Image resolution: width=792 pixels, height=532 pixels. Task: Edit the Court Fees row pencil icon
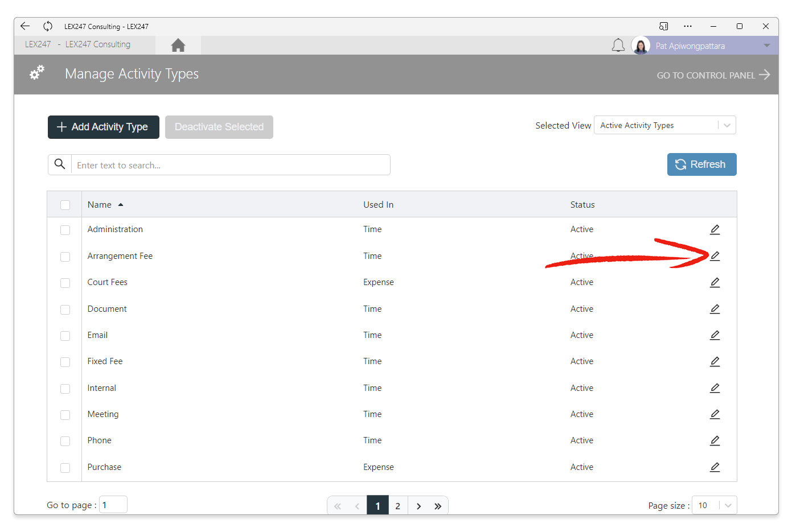coord(715,282)
